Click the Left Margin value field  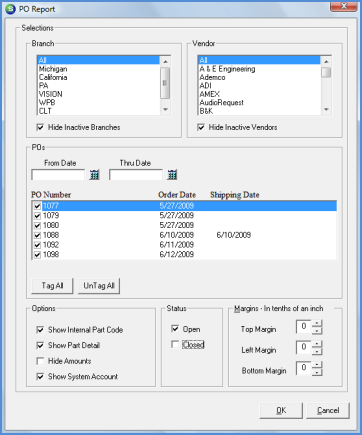tap(304, 347)
